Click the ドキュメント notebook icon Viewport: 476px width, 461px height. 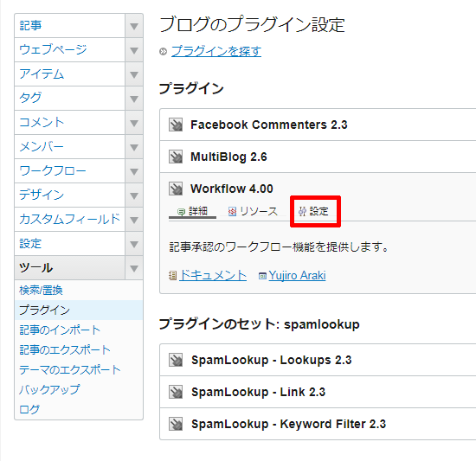coord(172,276)
